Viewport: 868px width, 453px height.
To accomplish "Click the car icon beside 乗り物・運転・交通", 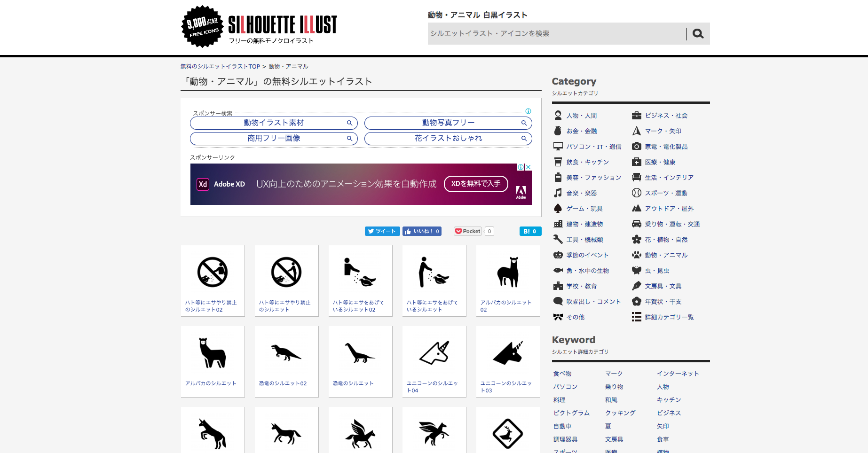I will click(x=637, y=224).
